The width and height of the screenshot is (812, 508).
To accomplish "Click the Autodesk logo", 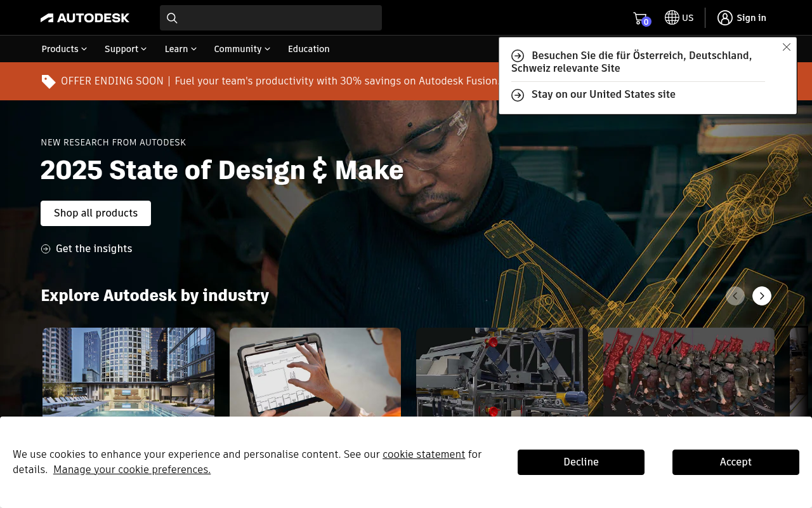I will (85, 18).
